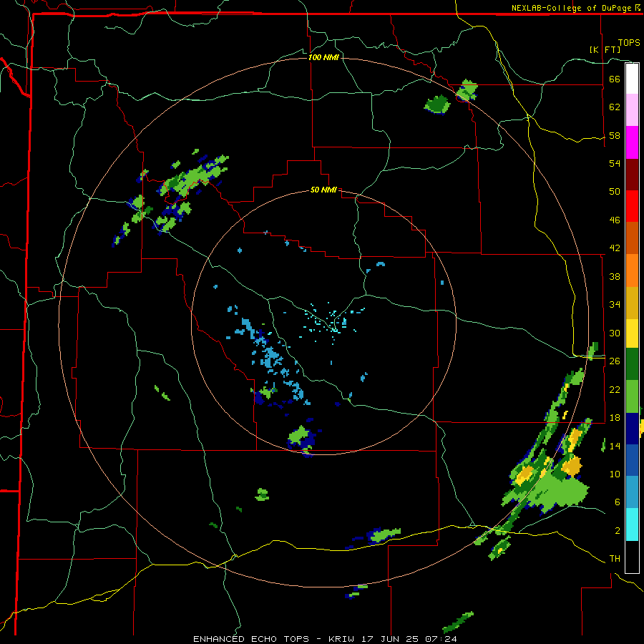Viewport: 644px width, 644px height.
Task: Click the 54 value on the legend
Action: (615, 163)
